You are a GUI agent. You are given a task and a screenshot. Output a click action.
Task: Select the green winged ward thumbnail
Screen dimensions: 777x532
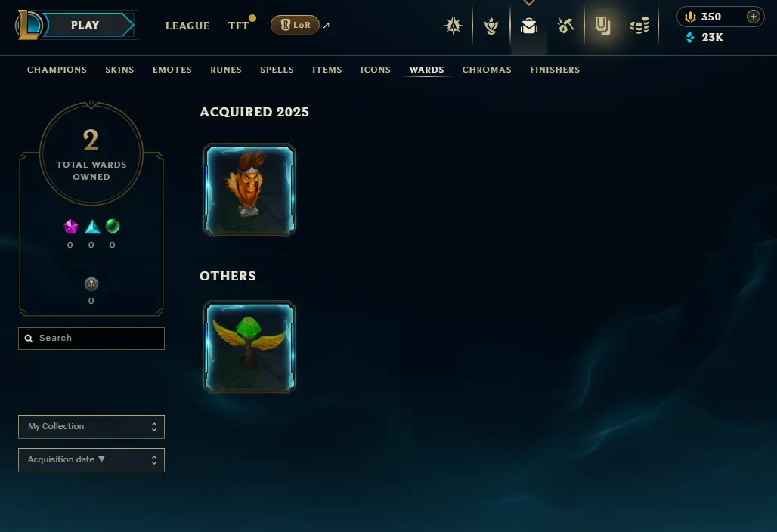249,347
